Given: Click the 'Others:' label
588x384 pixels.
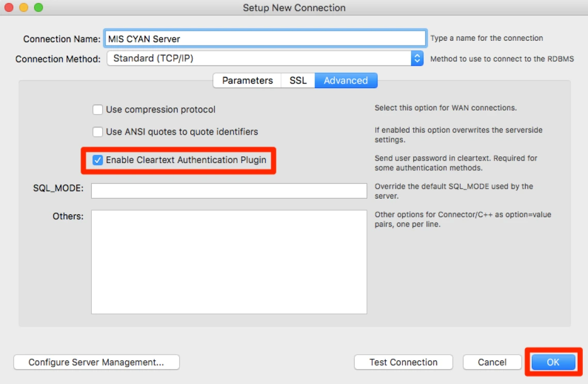Looking at the screenshot, I should [68, 216].
